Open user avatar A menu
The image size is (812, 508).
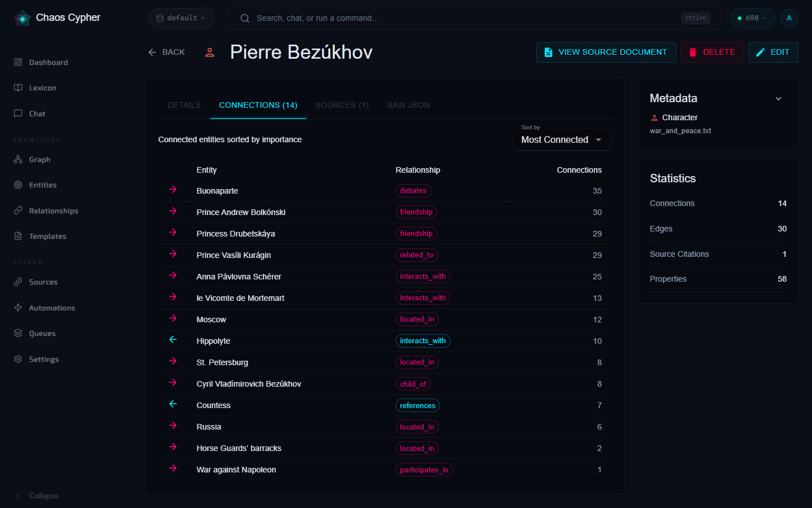(x=789, y=18)
